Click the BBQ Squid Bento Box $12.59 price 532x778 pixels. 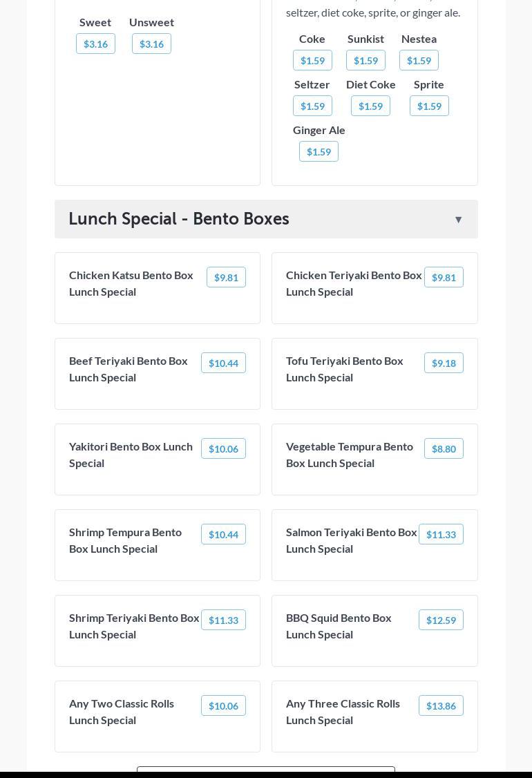(x=441, y=620)
